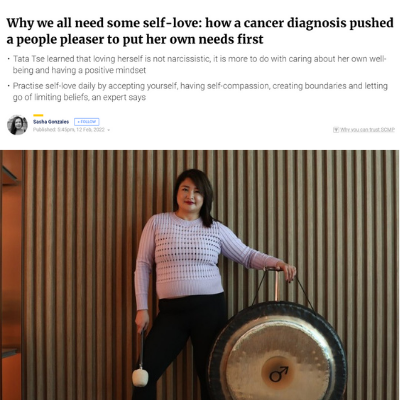400x400 pixels.
Task: Select the Tata Tse summary bullet point
Action: pyautogui.click(x=199, y=64)
